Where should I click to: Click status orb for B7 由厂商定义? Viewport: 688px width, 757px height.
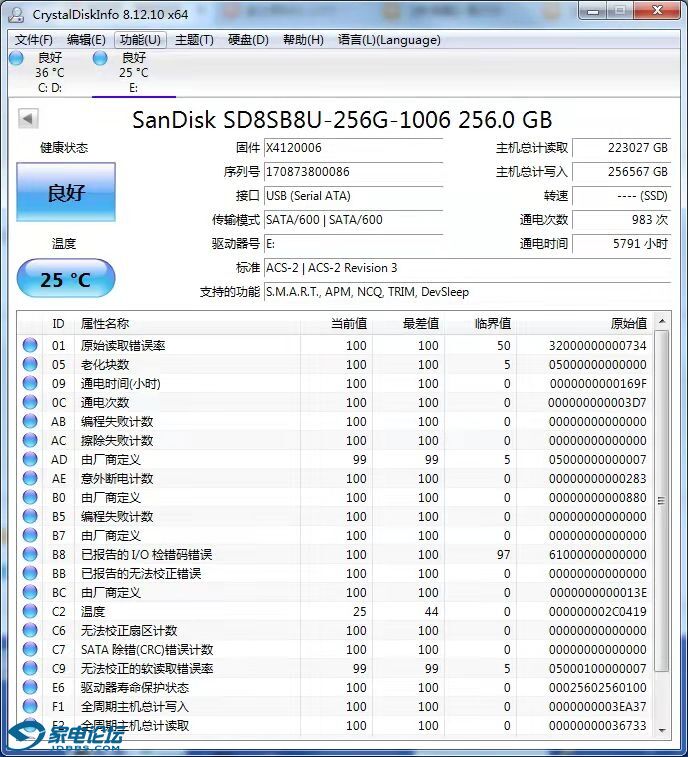[30, 535]
